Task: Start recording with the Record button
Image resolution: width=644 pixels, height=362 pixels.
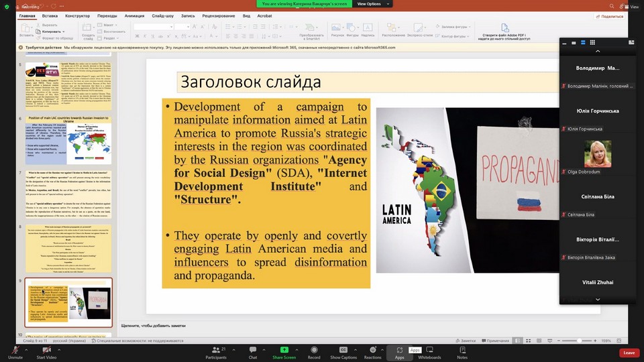Action: tap(314, 350)
